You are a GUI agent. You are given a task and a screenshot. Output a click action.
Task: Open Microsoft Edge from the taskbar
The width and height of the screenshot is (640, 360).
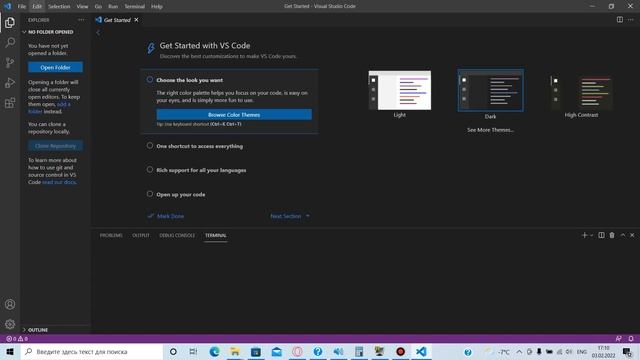point(214,351)
